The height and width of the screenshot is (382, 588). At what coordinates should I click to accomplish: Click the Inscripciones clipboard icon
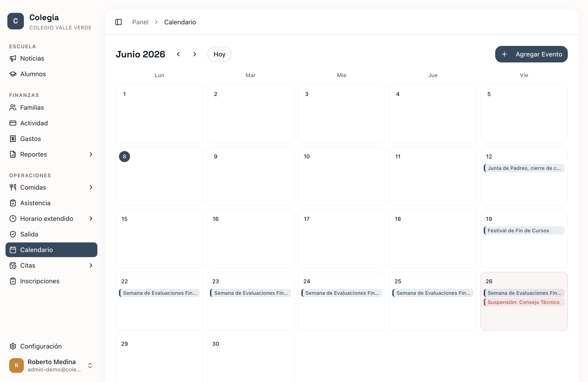coord(13,281)
